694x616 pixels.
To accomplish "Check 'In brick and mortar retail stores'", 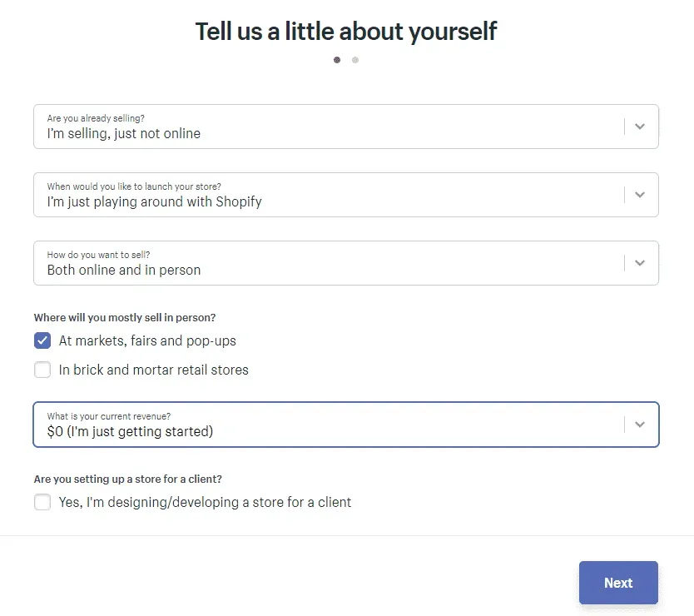I will coord(42,369).
